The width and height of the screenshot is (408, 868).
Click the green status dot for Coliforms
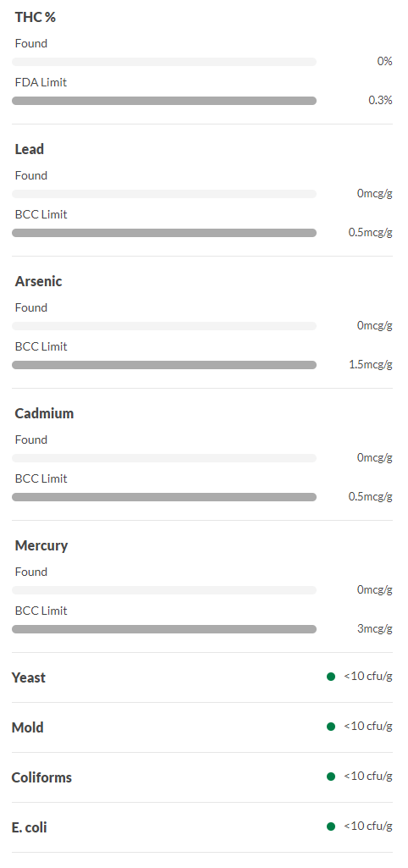331,777
